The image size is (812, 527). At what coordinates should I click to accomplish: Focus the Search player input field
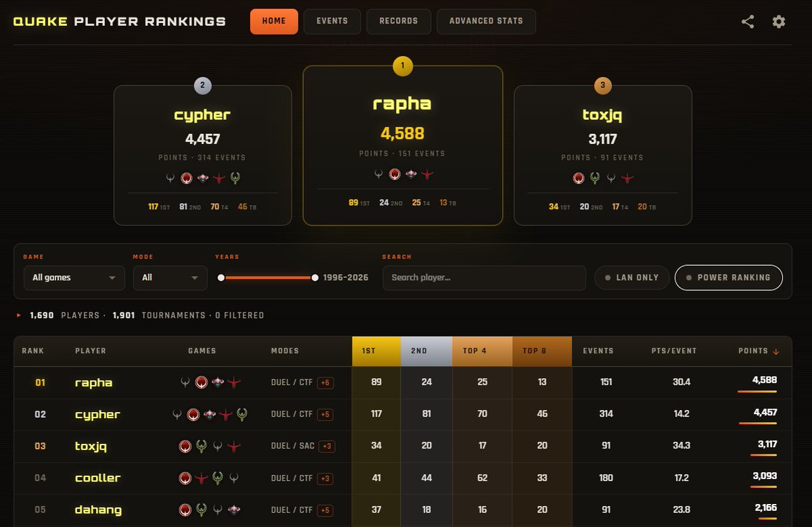pos(484,278)
